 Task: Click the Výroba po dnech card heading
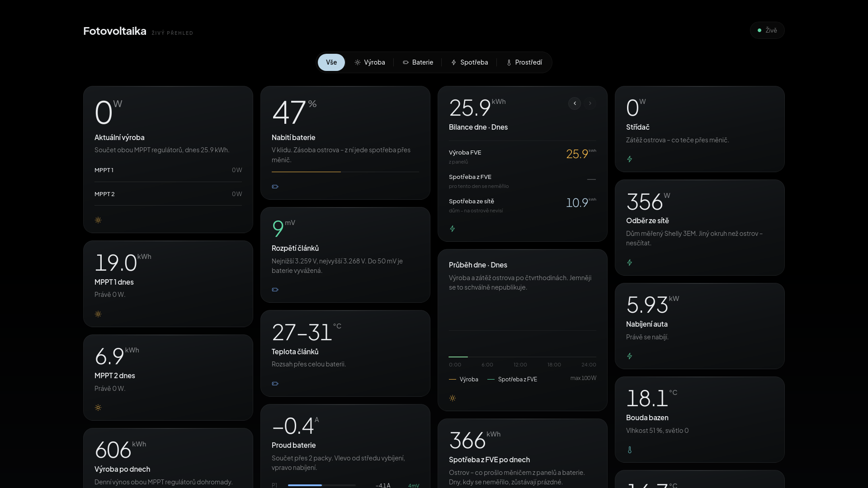[122, 469]
